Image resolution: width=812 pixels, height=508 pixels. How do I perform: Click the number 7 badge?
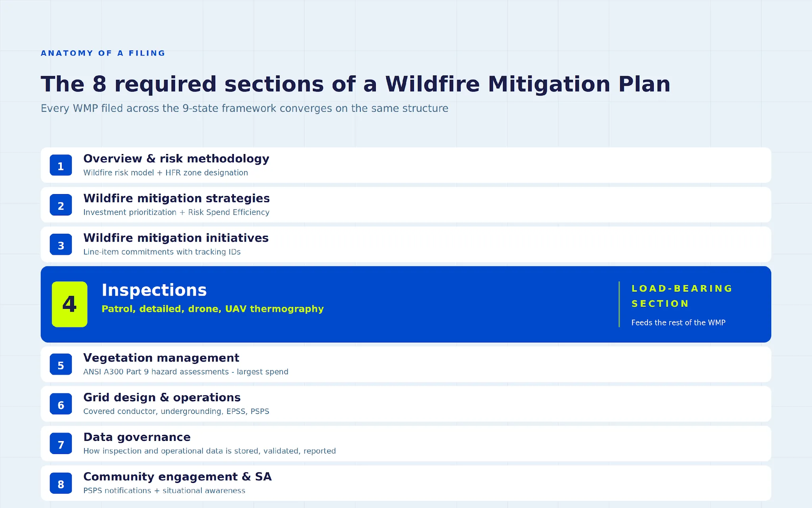pyautogui.click(x=61, y=444)
